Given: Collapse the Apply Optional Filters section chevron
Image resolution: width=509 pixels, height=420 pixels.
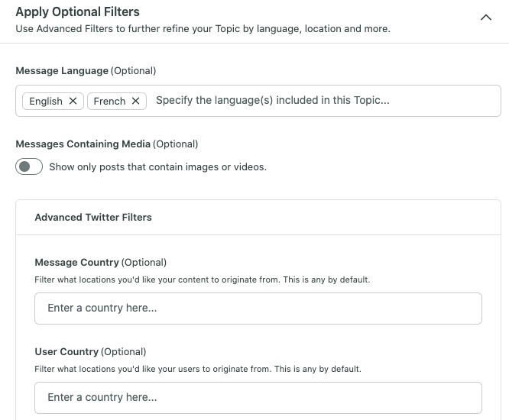Looking at the screenshot, I should tap(485, 18).
